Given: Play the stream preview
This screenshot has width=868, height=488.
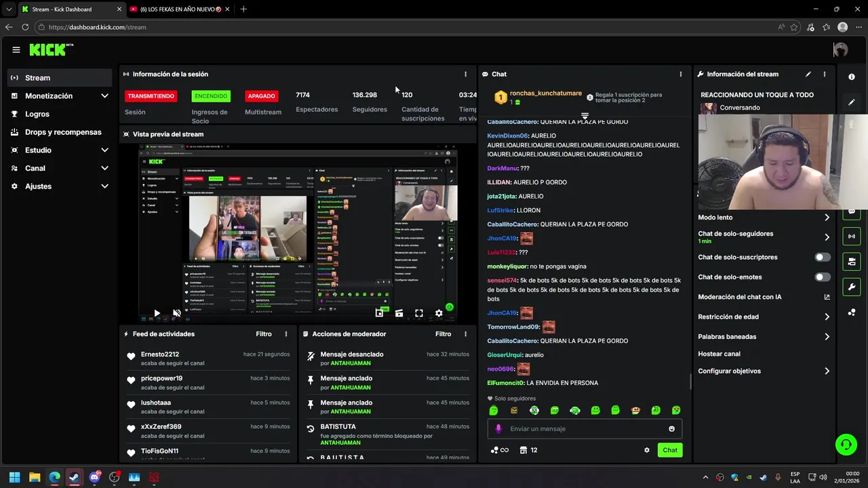Looking at the screenshot, I should pos(157,313).
